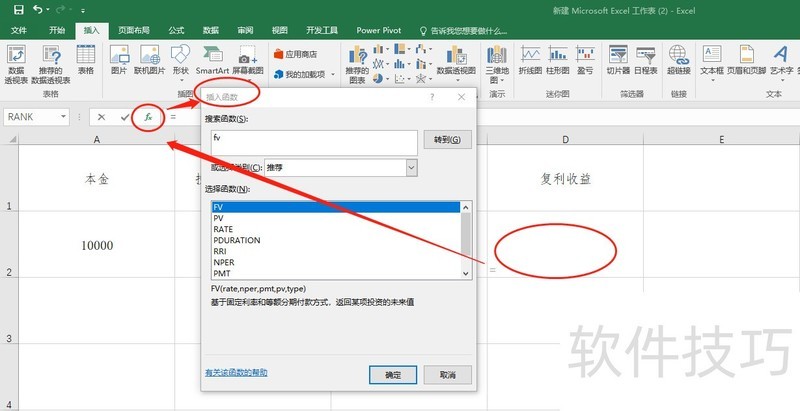Screen dimensions: 800x411
Task: Expand the column chart type dropdown
Action: click(x=387, y=49)
